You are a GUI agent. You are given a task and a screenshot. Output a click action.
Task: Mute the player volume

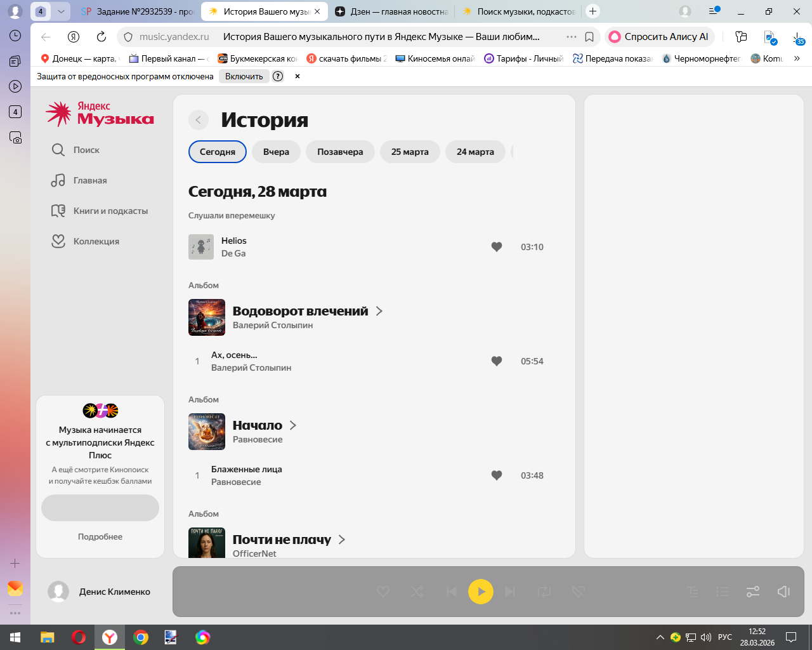point(783,592)
